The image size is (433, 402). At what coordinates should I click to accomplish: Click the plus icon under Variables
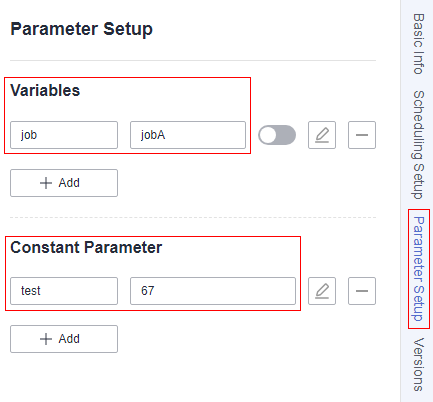pos(46,183)
